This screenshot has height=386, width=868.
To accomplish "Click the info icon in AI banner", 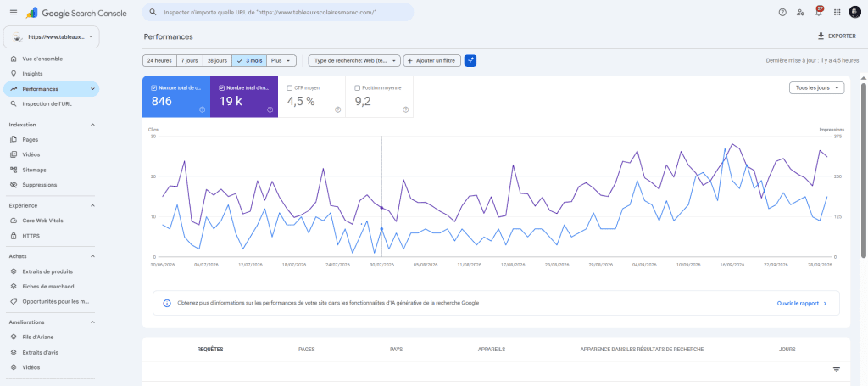I will (167, 304).
